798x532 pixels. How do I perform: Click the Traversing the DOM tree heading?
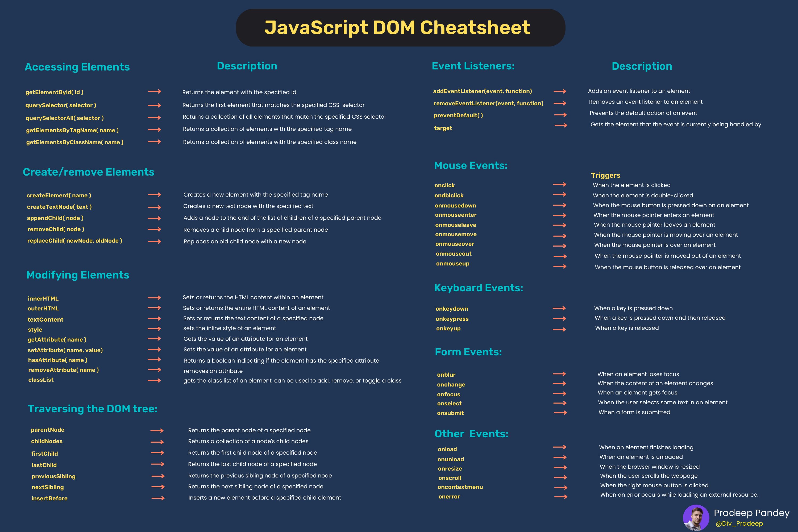point(92,409)
